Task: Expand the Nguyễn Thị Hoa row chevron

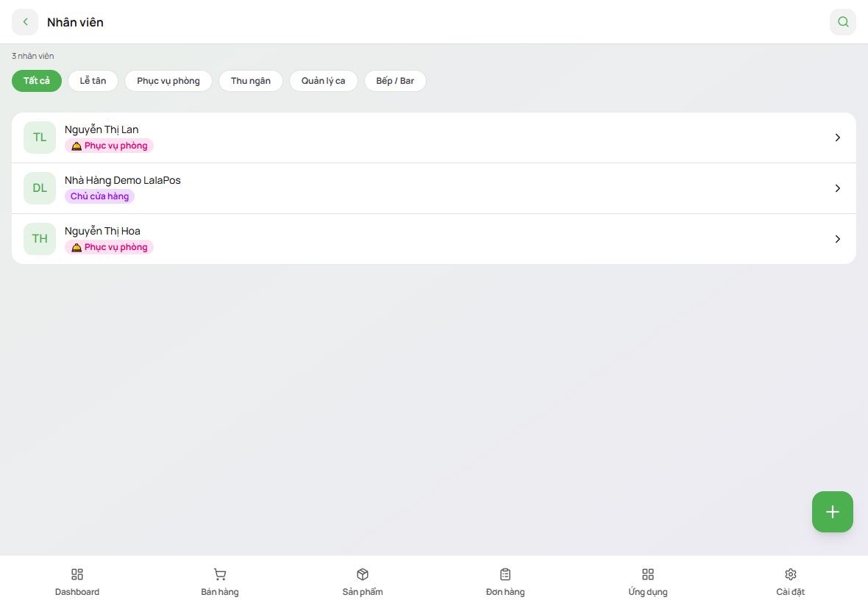Action: tap(838, 239)
